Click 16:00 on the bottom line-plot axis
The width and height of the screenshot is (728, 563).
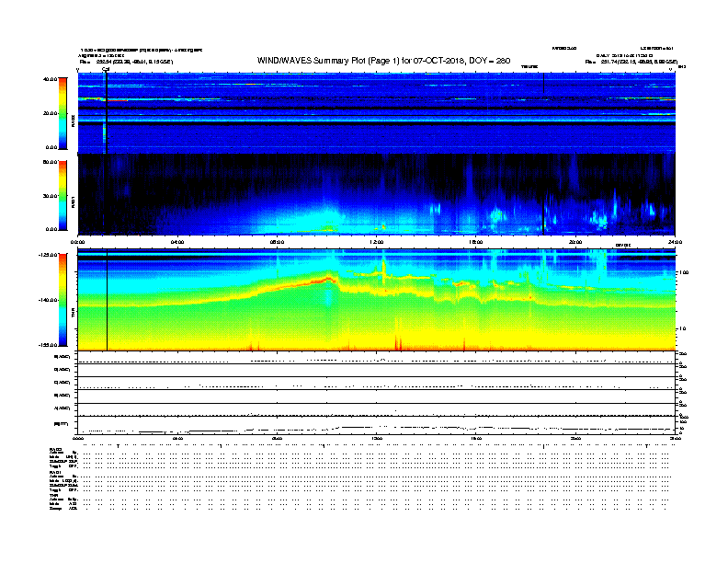(x=476, y=438)
